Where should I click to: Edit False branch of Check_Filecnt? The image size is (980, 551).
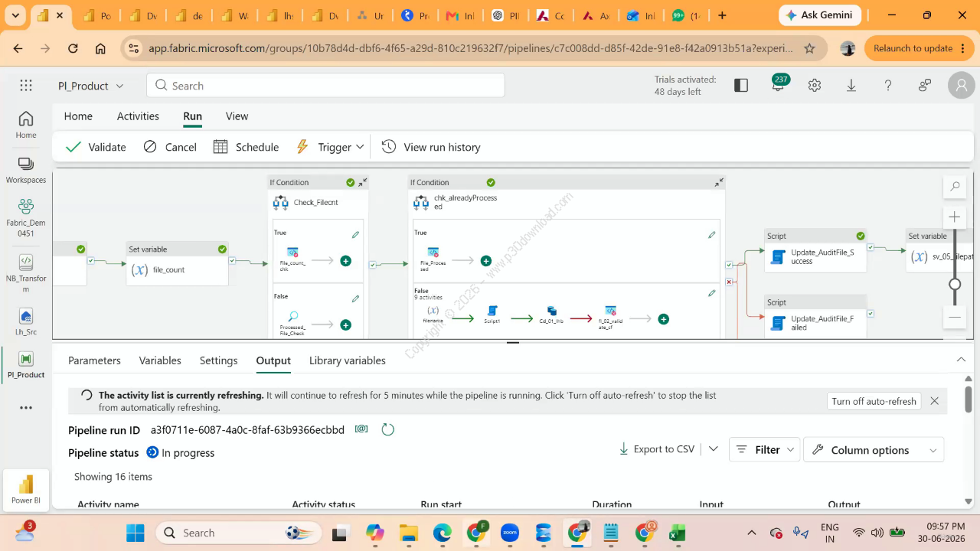(355, 298)
